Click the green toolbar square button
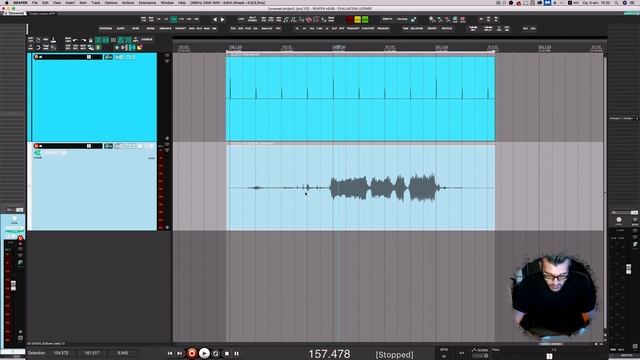This screenshot has height=360, width=640. tap(365, 19)
